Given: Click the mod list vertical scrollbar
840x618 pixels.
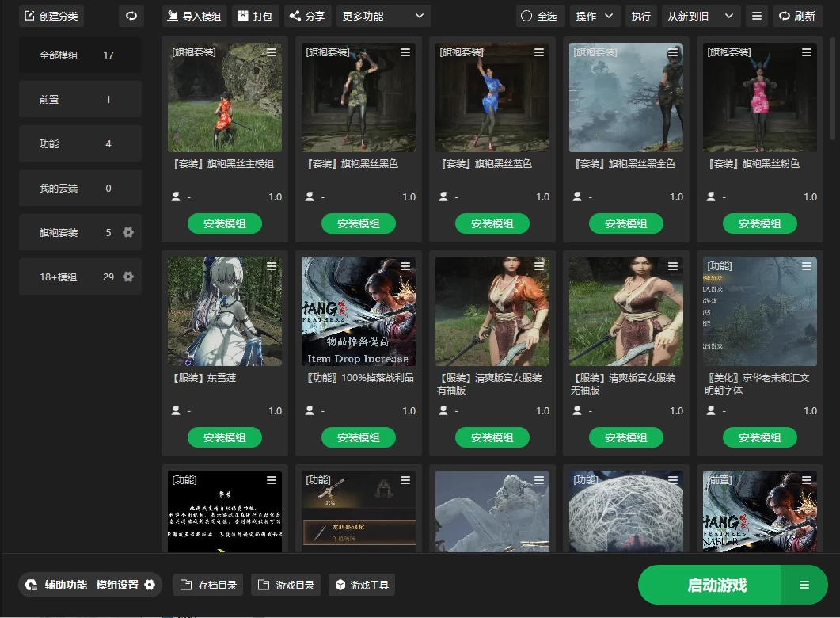Looking at the screenshot, I should (x=833, y=79).
